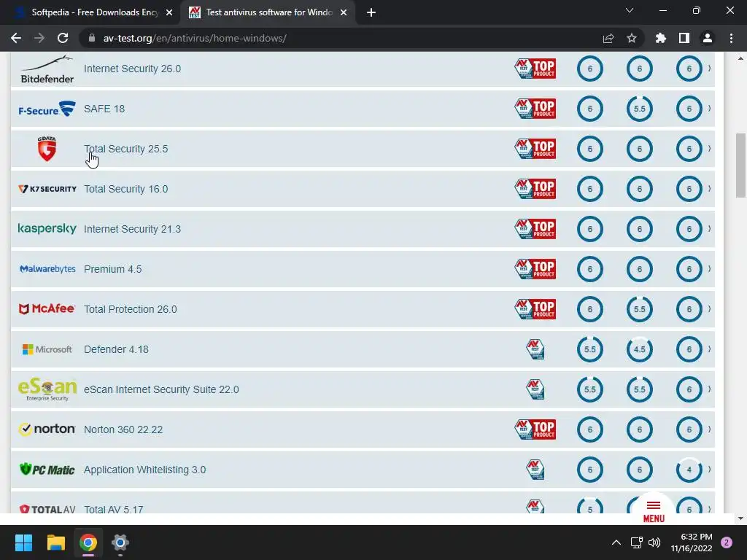Viewport: 747px width, 560px height.
Task: Click eScan's 5.5 protection score circle
Action: tap(589, 389)
